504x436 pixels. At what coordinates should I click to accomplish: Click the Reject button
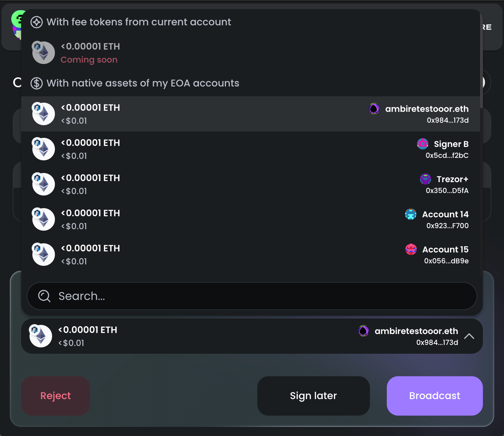click(55, 396)
